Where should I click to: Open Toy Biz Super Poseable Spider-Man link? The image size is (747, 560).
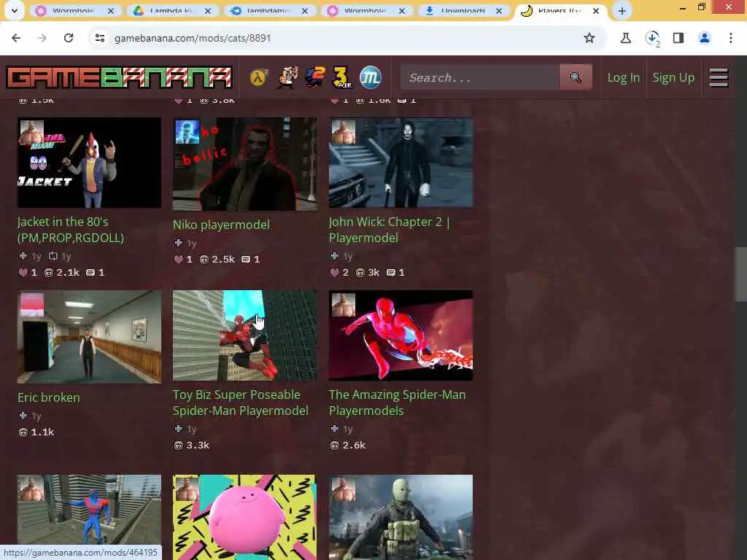click(x=241, y=402)
